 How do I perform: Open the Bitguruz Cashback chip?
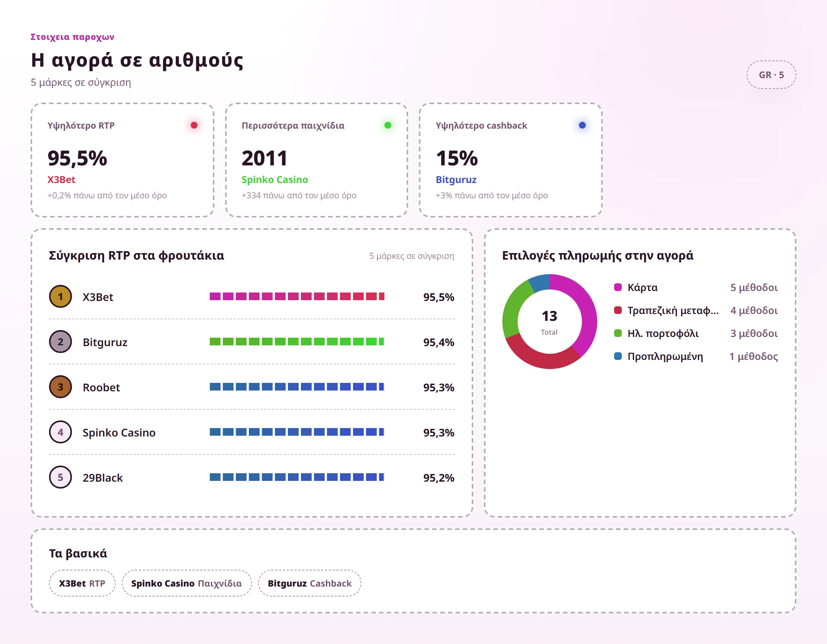point(310,584)
